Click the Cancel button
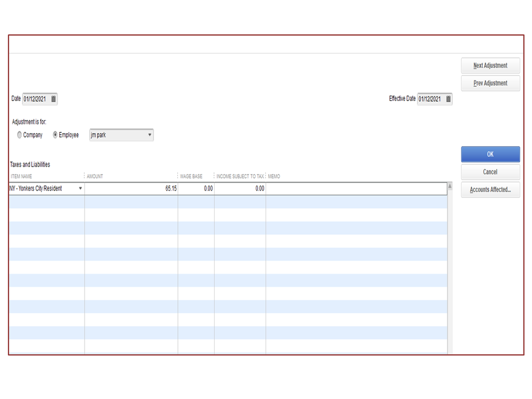The image size is (532, 399). pos(490,172)
